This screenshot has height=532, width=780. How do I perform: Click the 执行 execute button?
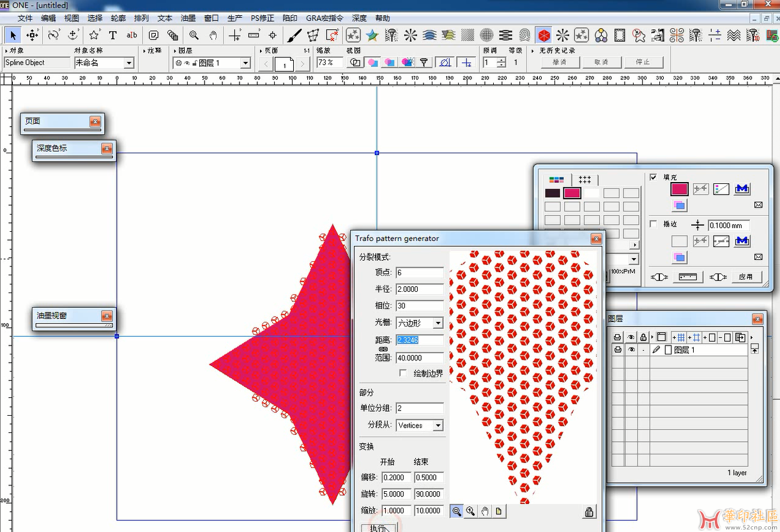coord(378,528)
